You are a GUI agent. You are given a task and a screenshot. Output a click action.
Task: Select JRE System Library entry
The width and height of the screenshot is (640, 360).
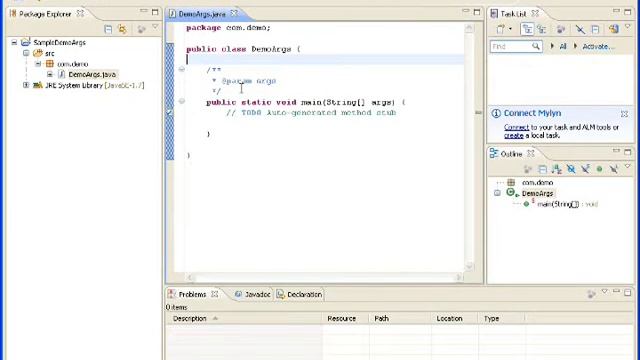click(x=94, y=85)
